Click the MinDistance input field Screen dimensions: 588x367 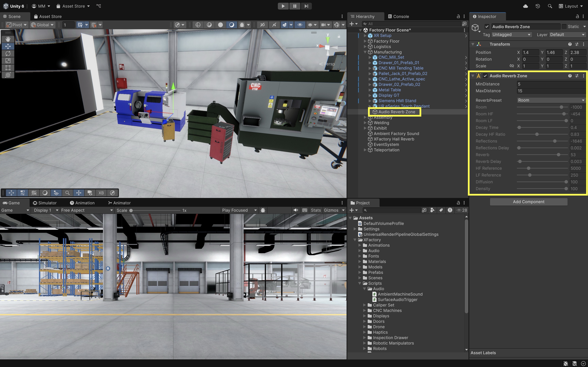(551, 84)
